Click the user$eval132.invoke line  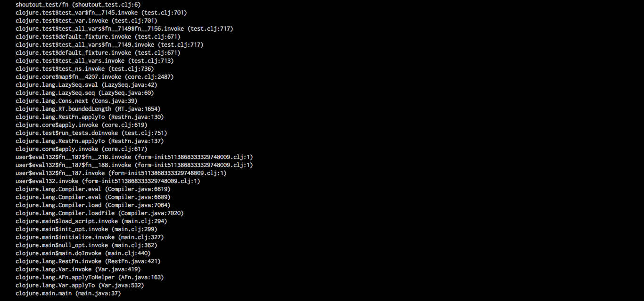(107, 181)
